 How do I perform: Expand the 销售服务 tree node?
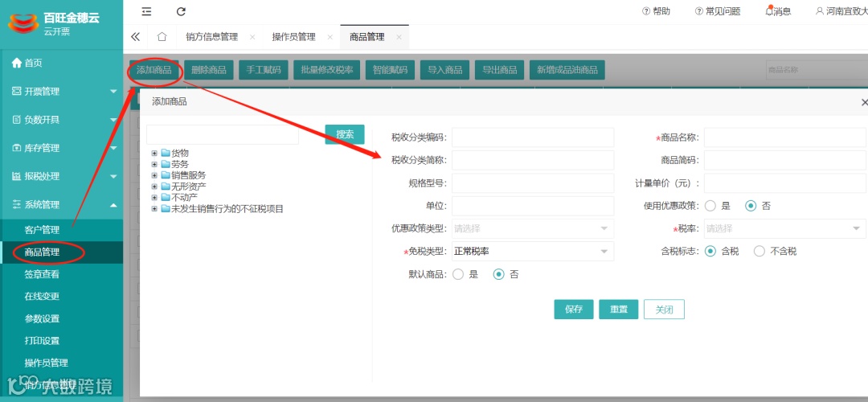[x=154, y=175]
